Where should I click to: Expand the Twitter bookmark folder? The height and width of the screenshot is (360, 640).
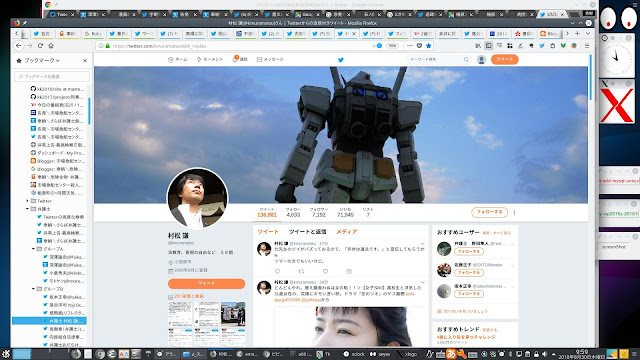click(27, 201)
